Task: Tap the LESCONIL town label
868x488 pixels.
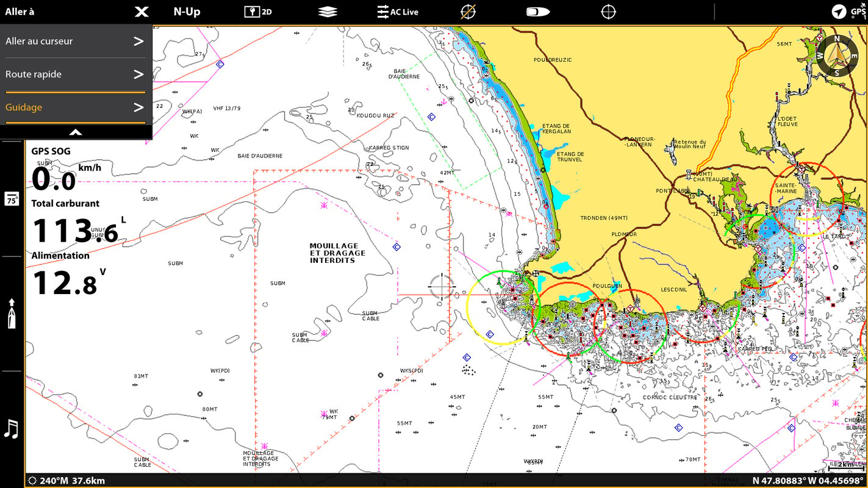Action: point(674,290)
